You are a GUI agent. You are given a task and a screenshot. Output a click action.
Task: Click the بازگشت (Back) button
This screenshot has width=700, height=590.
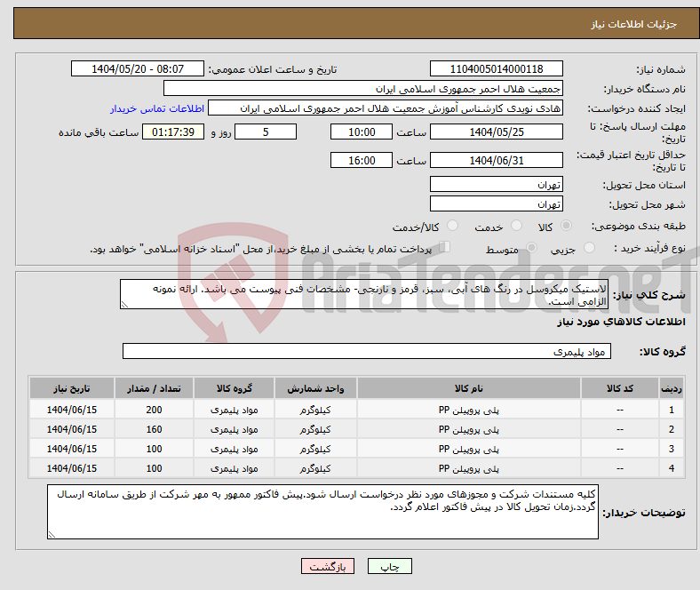click(x=329, y=566)
